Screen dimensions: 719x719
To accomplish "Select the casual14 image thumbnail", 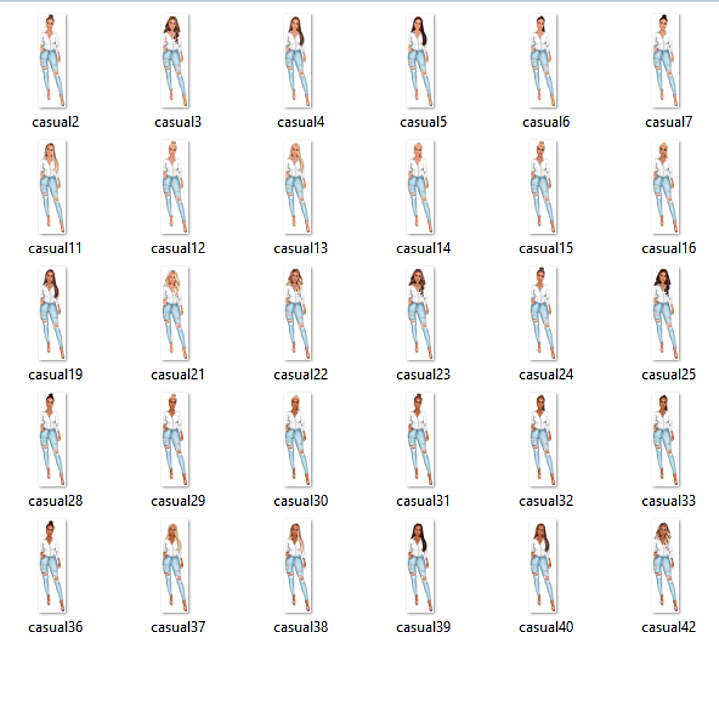I will pos(420,187).
